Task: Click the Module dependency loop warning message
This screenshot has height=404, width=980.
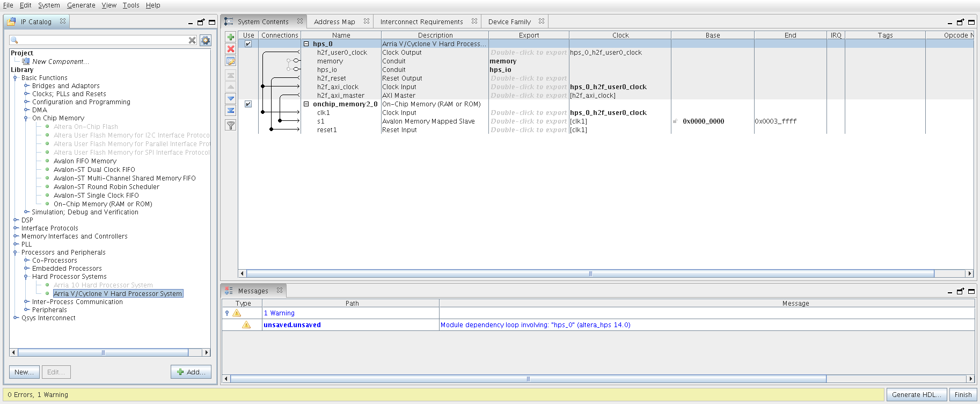Action: point(535,325)
